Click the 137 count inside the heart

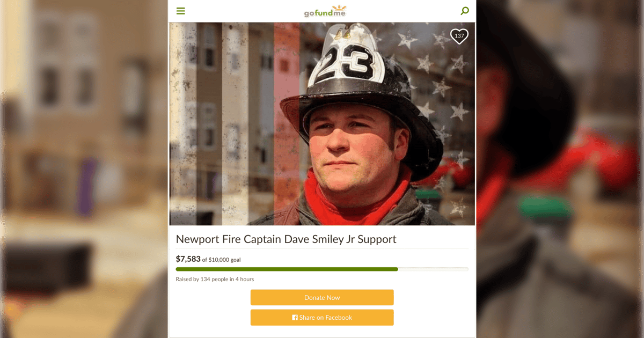[x=459, y=36]
